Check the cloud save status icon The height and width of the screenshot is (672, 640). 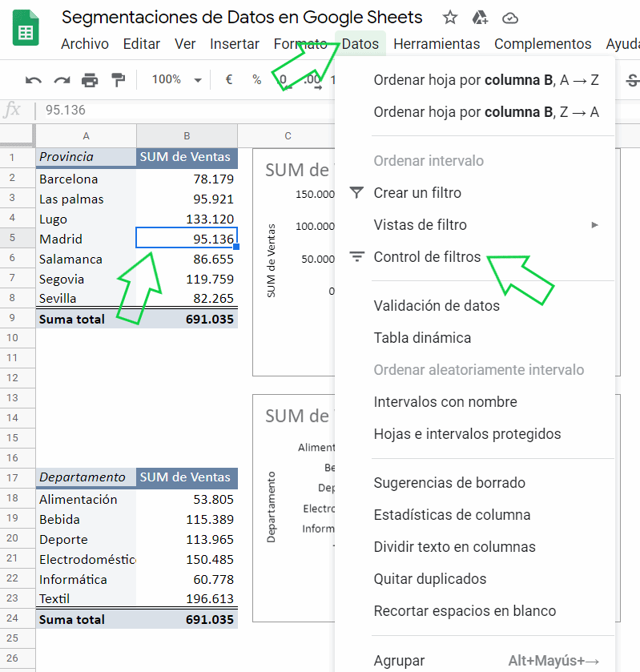point(510,18)
